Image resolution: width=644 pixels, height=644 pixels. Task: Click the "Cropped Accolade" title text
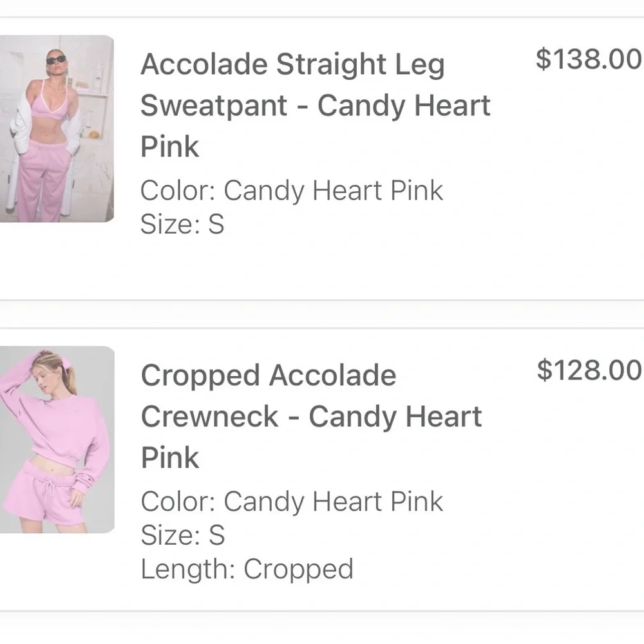pyautogui.click(x=269, y=376)
